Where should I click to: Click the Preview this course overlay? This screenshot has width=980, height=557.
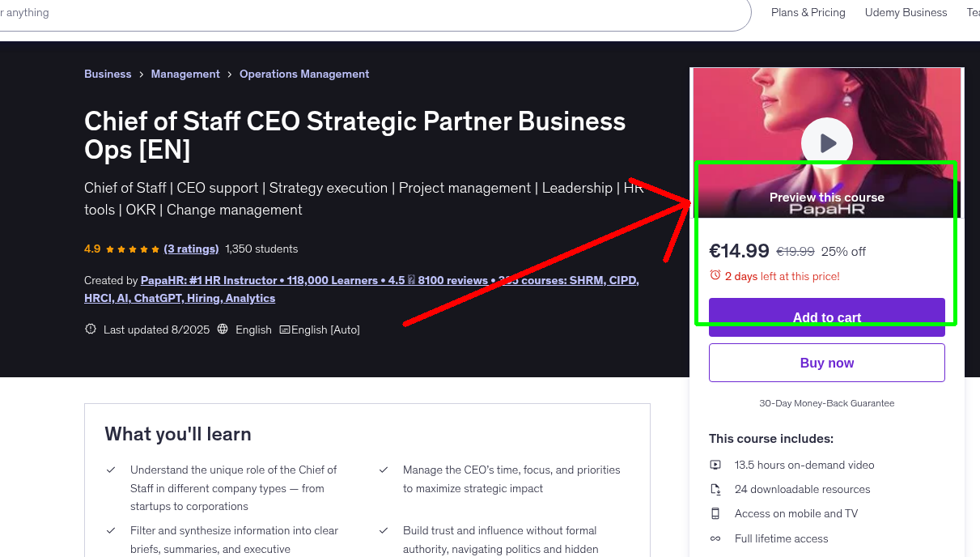826,197
